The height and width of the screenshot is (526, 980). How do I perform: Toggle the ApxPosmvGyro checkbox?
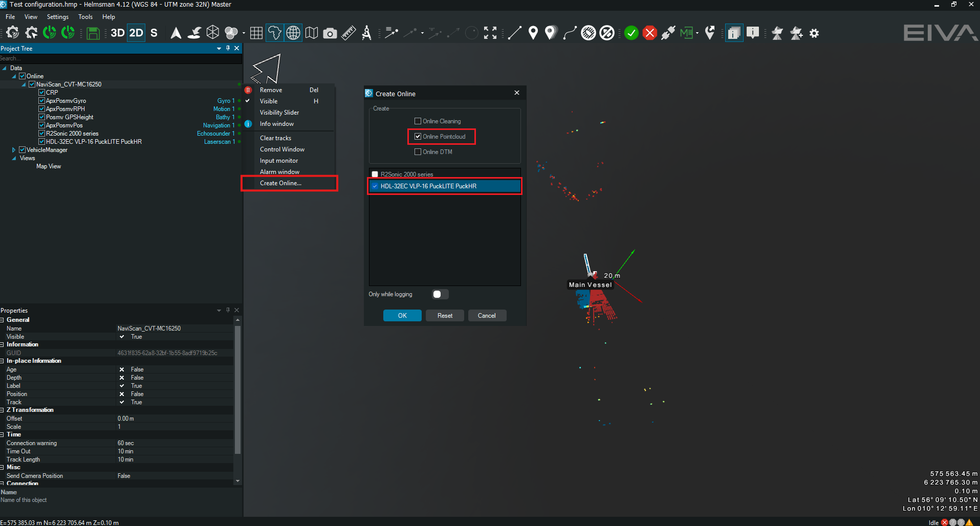tap(42, 101)
